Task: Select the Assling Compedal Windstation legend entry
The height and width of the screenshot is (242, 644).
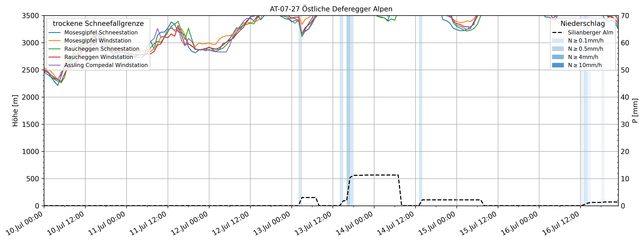Action: (x=106, y=65)
